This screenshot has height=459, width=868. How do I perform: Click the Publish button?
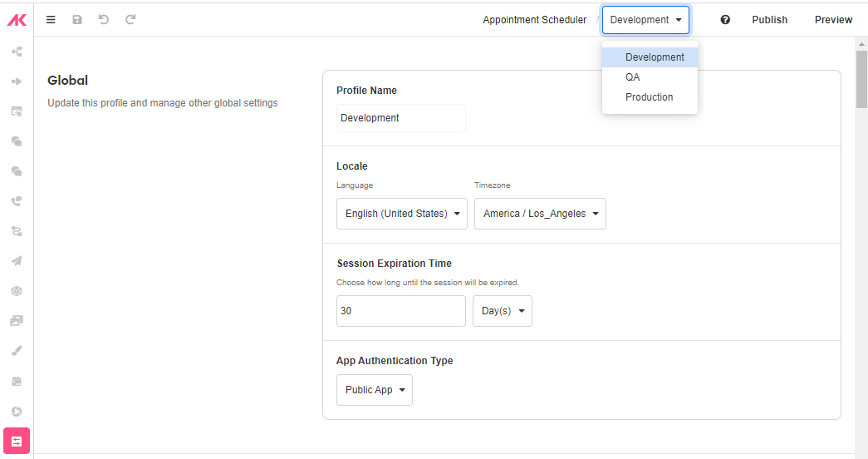pyautogui.click(x=770, y=20)
